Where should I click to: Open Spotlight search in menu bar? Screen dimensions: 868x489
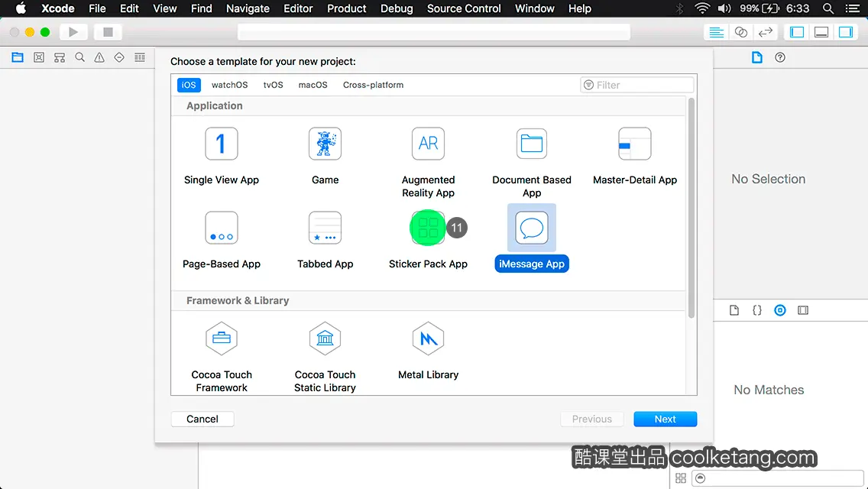point(828,8)
